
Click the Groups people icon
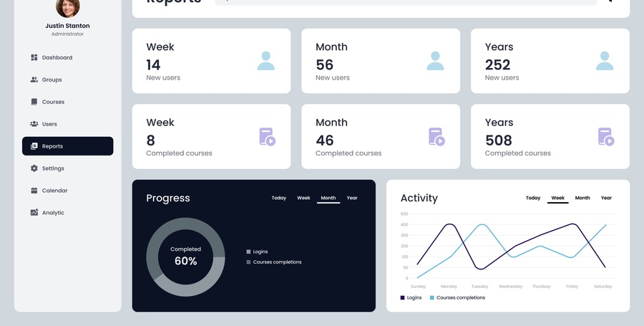[x=34, y=80]
